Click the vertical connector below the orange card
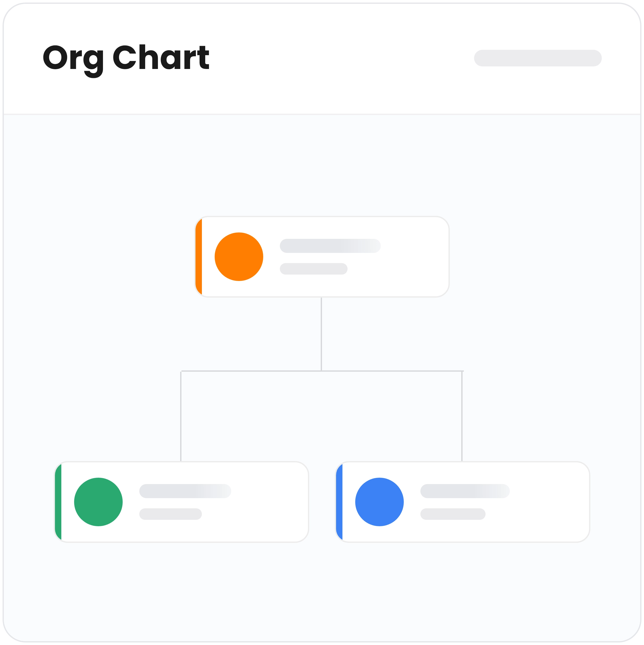The image size is (644, 645). pyautogui.click(x=321, y=334)
